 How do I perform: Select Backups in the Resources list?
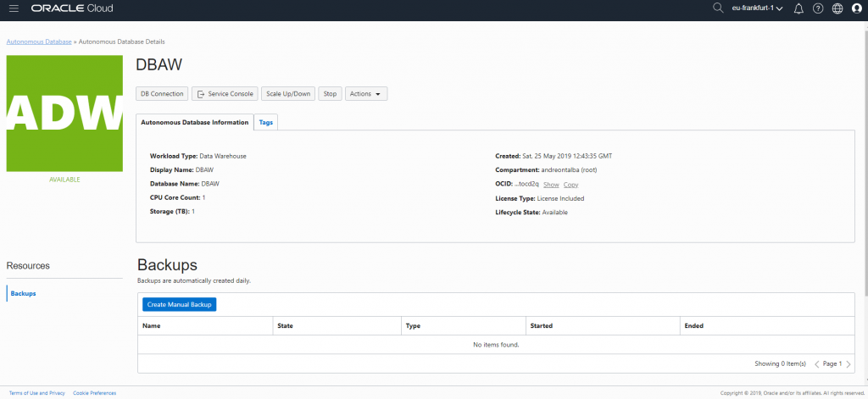coord(23,293)
